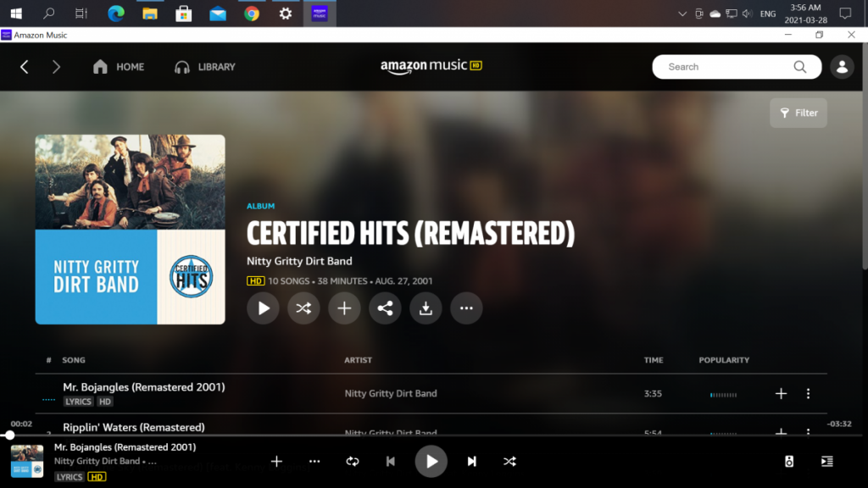The height and width of the screenshot is (488, 868).
Task: Click the popularity bar for Mr. Bojangles
Action: click(724, 395)
